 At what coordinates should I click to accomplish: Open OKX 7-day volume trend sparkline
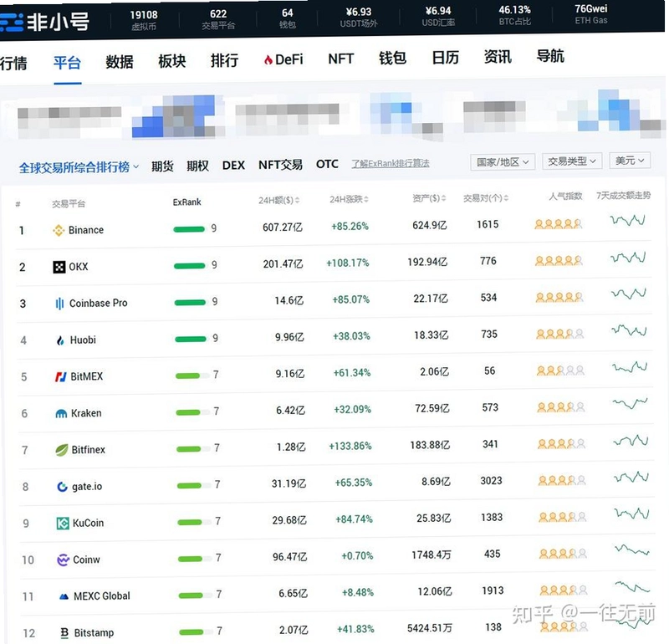coord(628,258)
